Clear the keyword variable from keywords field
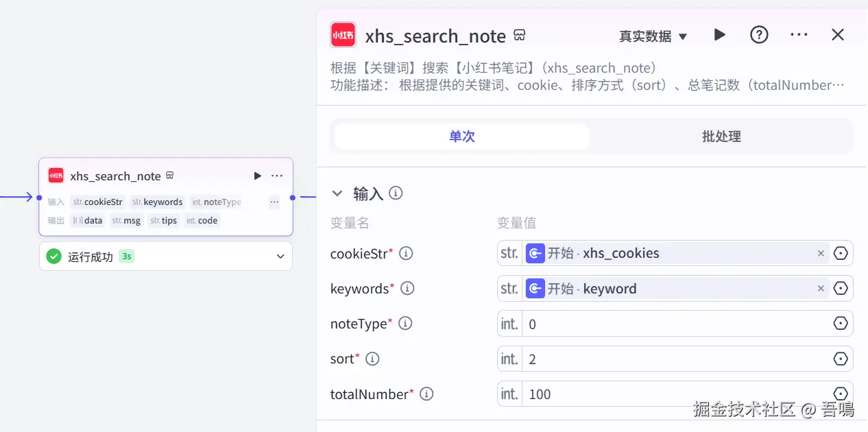This screenshot has height=432, width=868. (x=821, y=289)
